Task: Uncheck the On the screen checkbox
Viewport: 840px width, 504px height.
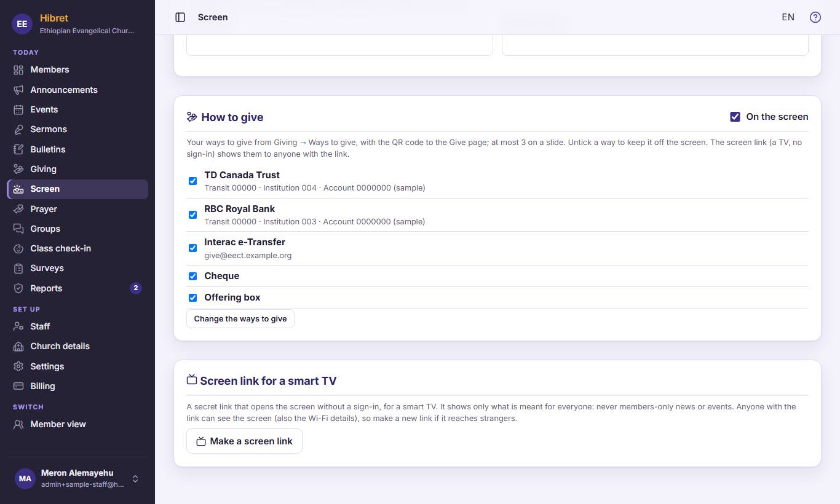Action: point(735,117)
